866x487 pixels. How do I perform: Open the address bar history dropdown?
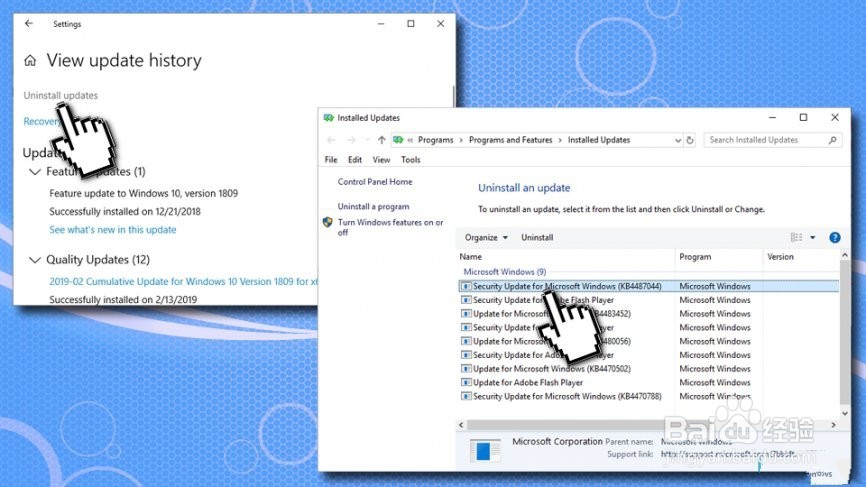[x=678, y=140]
